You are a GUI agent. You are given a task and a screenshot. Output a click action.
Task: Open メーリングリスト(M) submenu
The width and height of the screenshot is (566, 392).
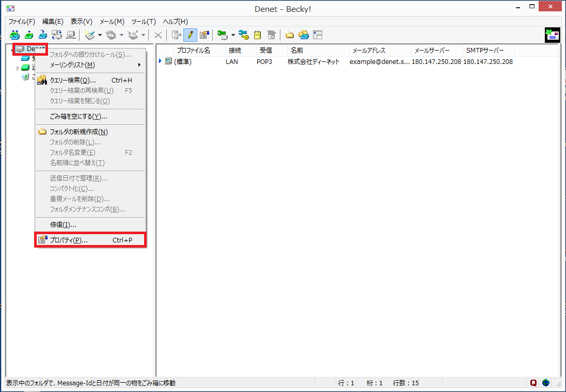pyautogui.click(x=90, y=65)
